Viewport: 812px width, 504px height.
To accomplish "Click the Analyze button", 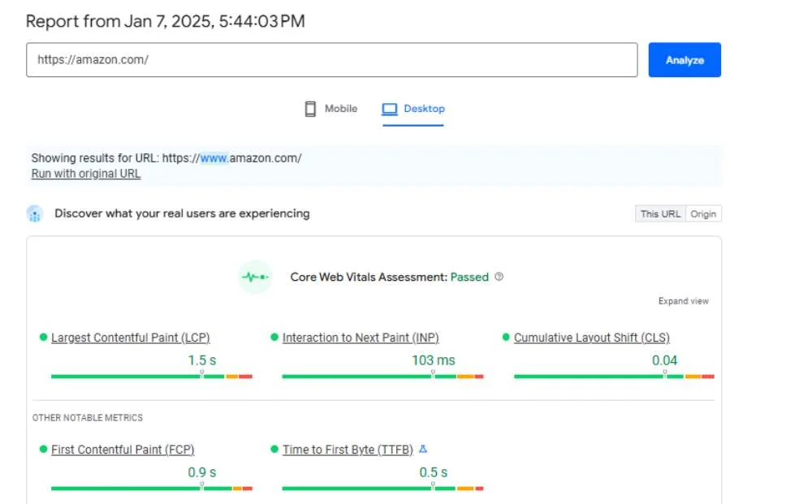I will pyautogui.click(x=685, y=60).
